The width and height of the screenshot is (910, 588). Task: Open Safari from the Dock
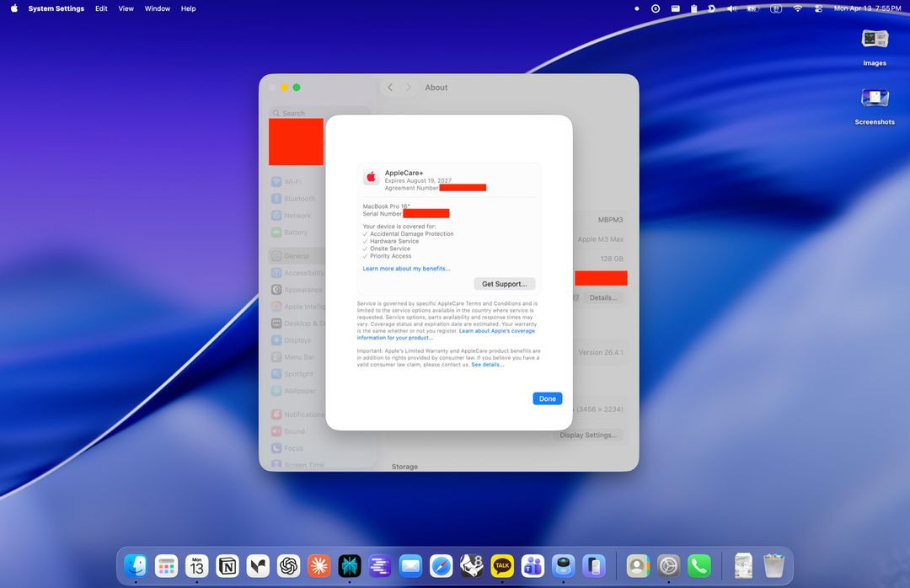click(x=441, y=565)
